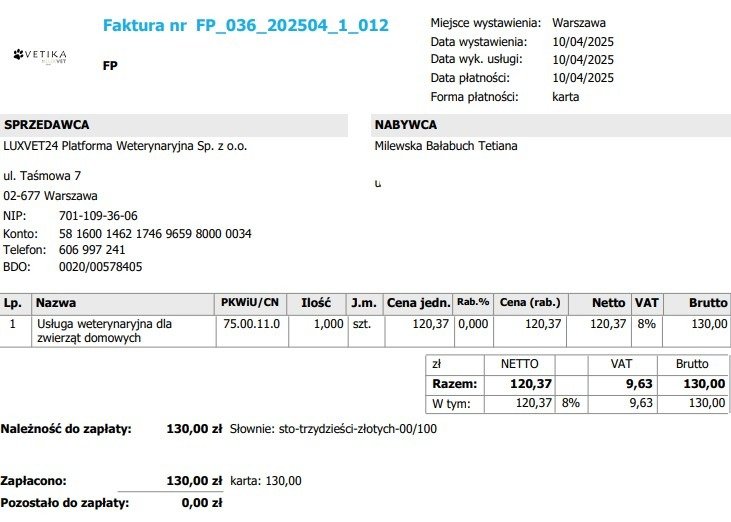
Task: Select buyer name Milewska Bałabuch Tetiana
Action: (446, 146)
